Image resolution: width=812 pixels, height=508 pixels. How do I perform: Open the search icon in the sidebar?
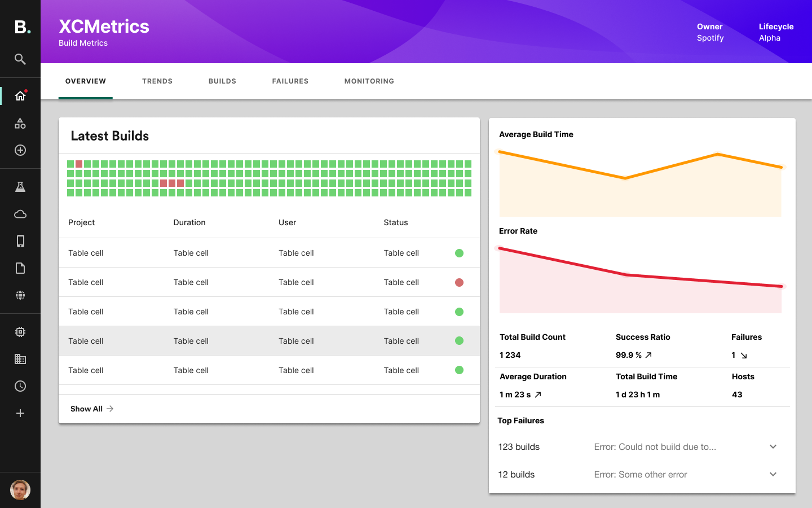[x=20, y=59]
